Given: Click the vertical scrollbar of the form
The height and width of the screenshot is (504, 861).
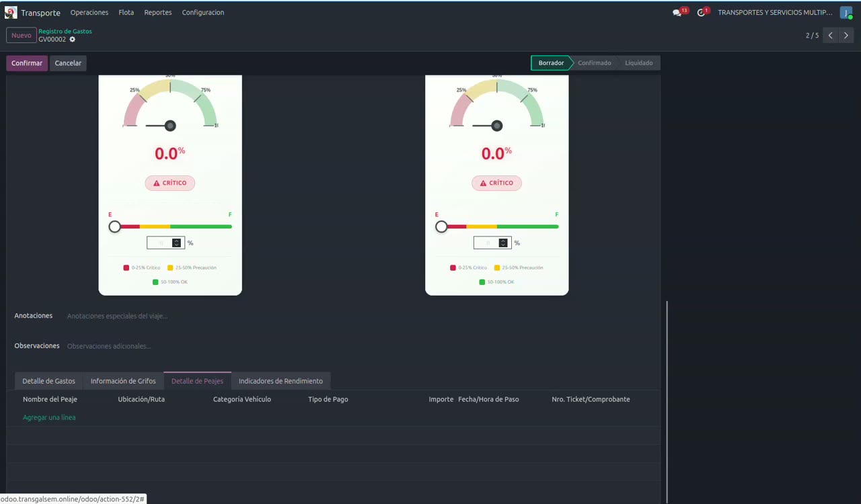Looking at the screenshot, I should 667,402.
